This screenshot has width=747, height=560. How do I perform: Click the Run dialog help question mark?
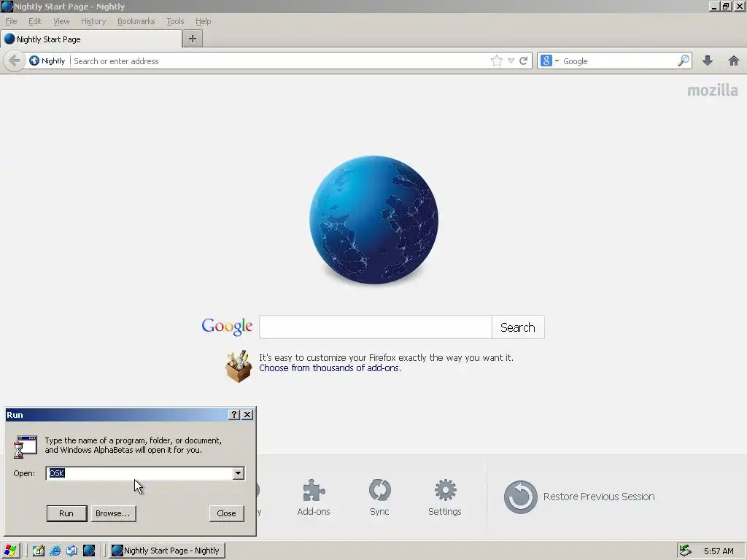point(234,415)
